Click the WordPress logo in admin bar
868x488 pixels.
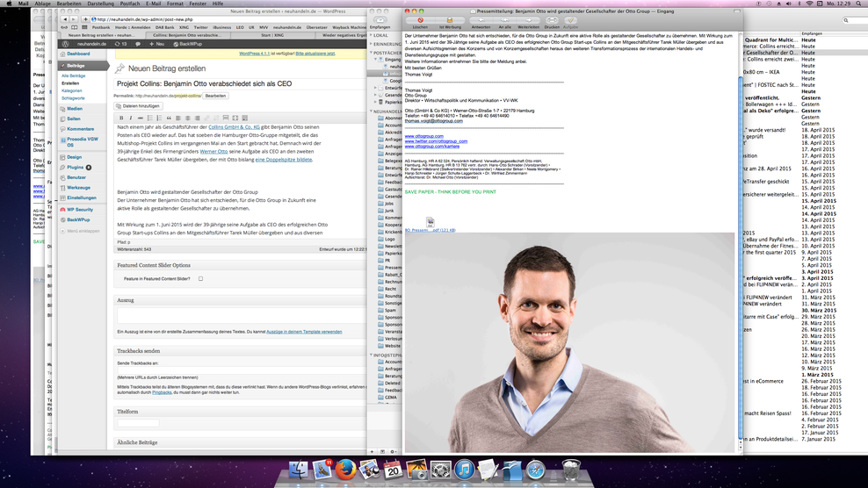(65, 44)
